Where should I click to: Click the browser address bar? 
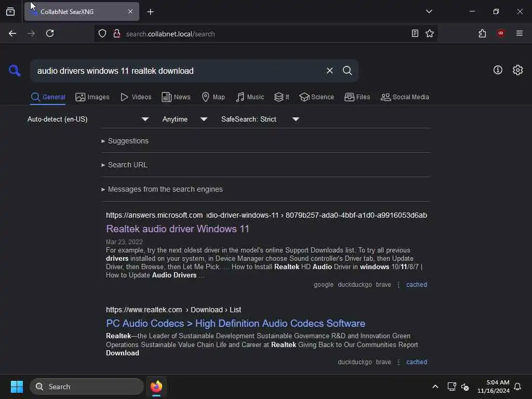tap(264, 34)
